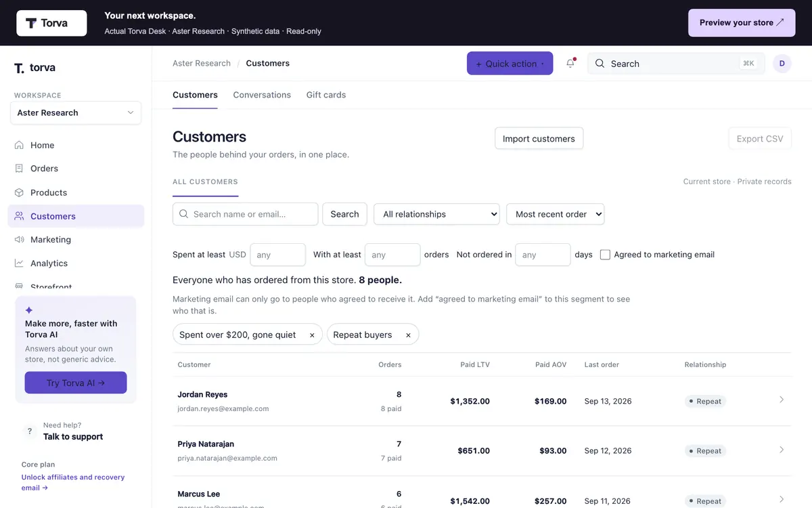
Task: Switch to the Conversations tab
Action: coord(262,95)
